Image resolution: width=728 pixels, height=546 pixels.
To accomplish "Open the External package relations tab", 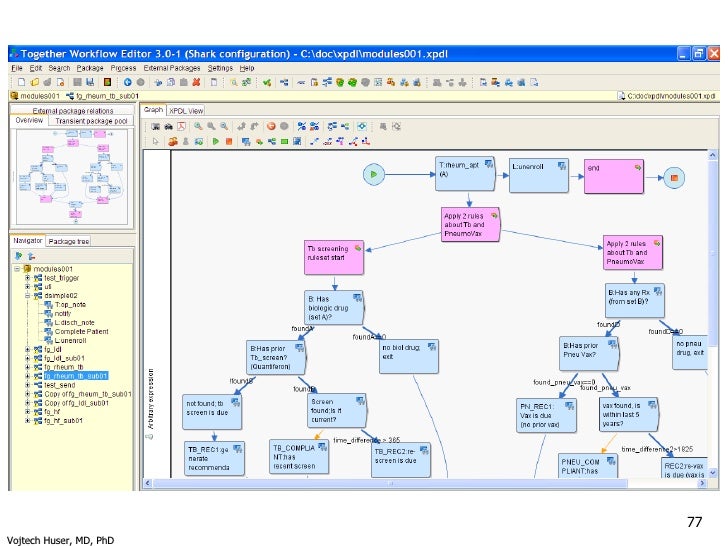I will pos(72,110).
